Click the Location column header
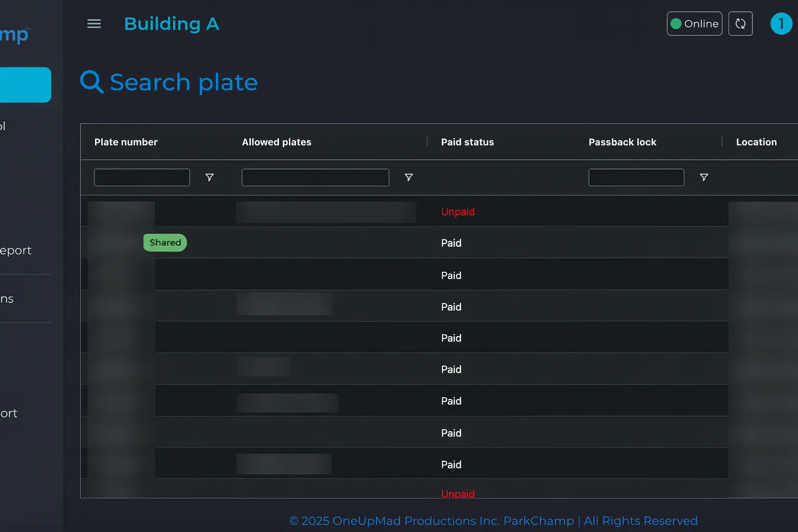The width and height of the screenshot is (798, 532). pos(756,142)
